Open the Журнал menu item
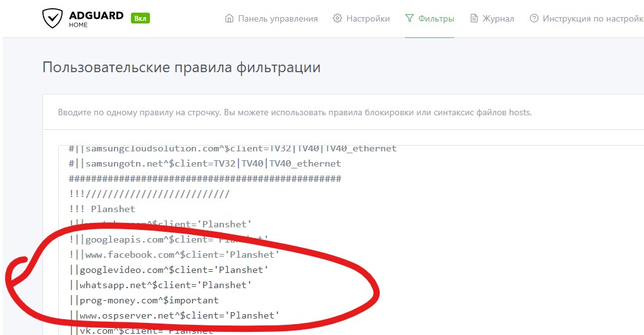This screenshot has width=644, height=335. tap(492, 18)
